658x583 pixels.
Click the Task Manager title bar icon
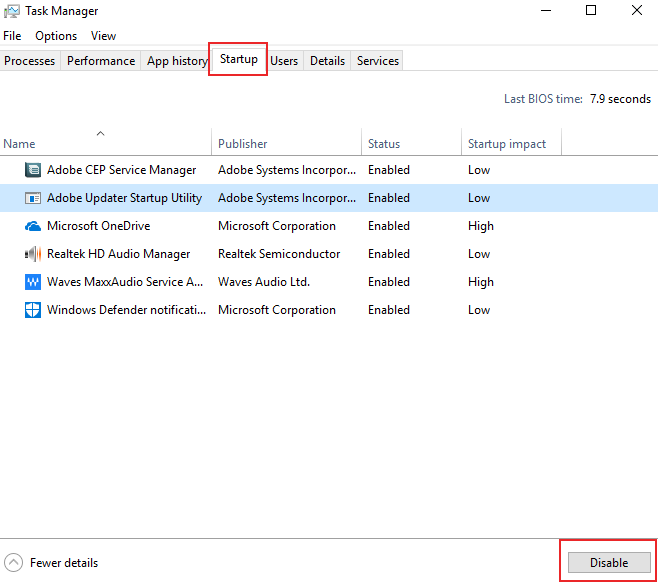point(11,11)
